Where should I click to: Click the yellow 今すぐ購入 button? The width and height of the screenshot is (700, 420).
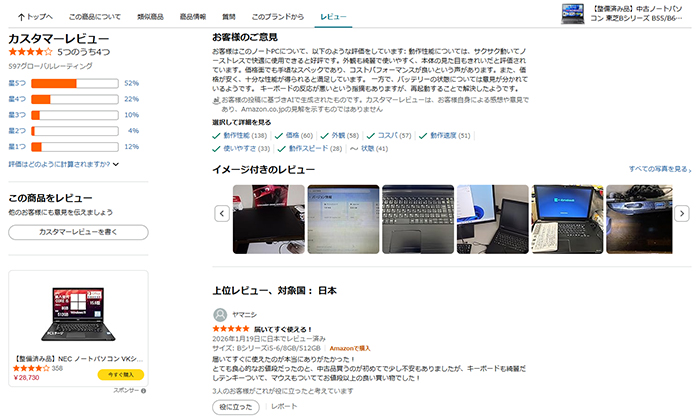click(121, 375)
